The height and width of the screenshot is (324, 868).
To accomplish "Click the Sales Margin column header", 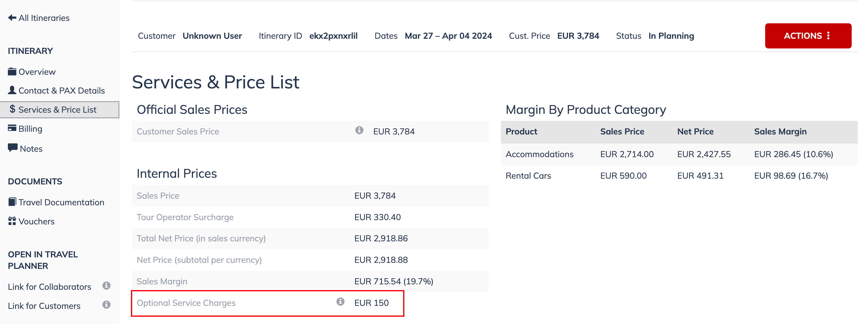I will point(780,132).
